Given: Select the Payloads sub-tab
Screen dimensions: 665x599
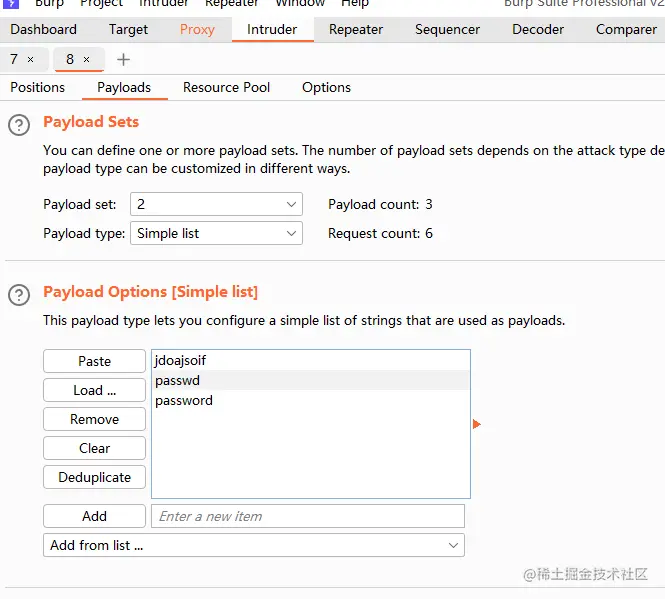Looking at the screenshot, I should pyautogui.click(x=124, y=87).
